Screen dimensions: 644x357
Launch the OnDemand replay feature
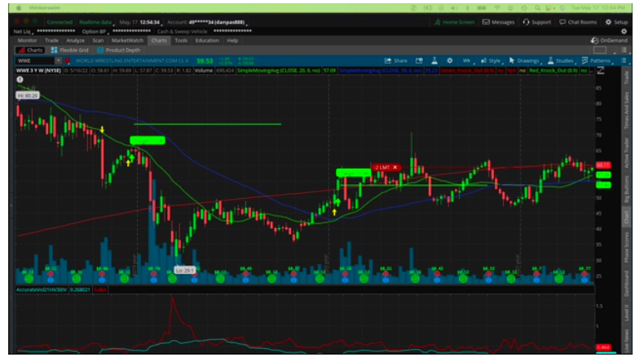pos(609,40)
